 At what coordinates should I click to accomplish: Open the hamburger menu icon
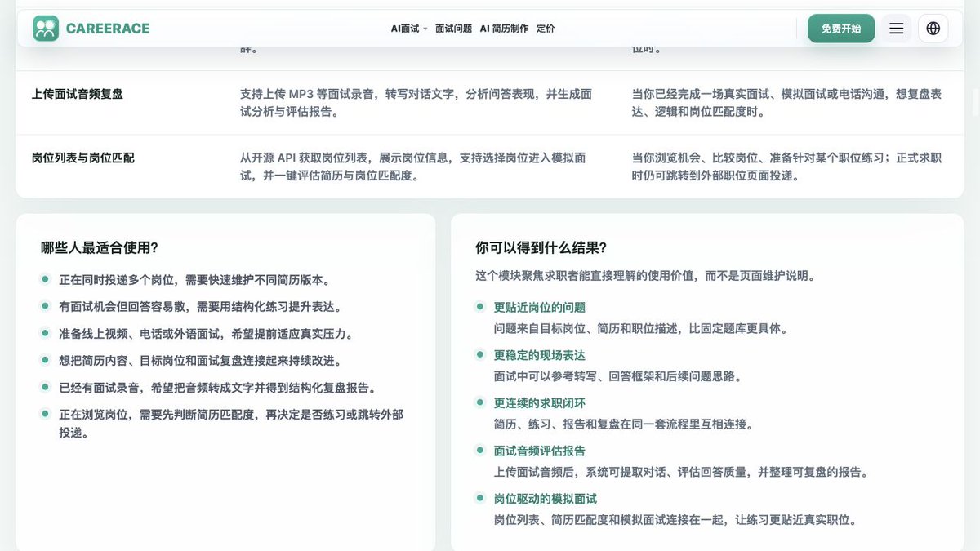896,29
